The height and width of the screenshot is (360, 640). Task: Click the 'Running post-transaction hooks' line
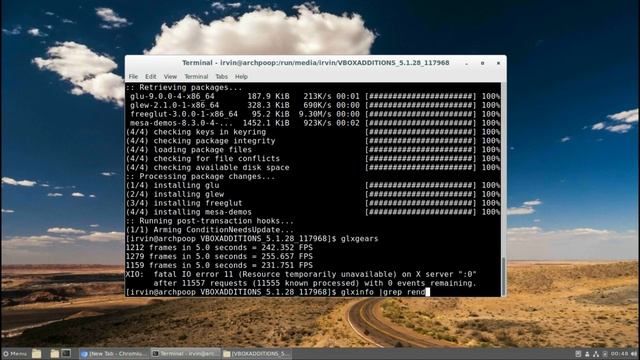coord(210,221)
